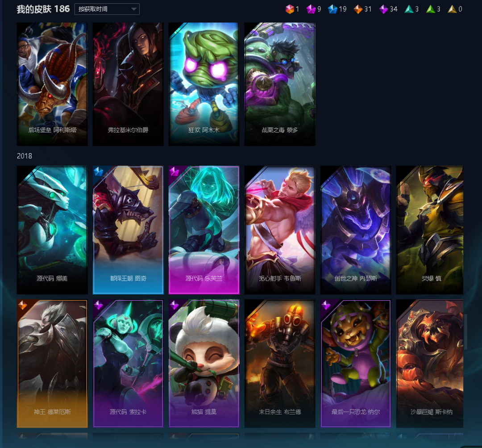Click the orange diamond gem showing count 31

click(x=358, y=9)
